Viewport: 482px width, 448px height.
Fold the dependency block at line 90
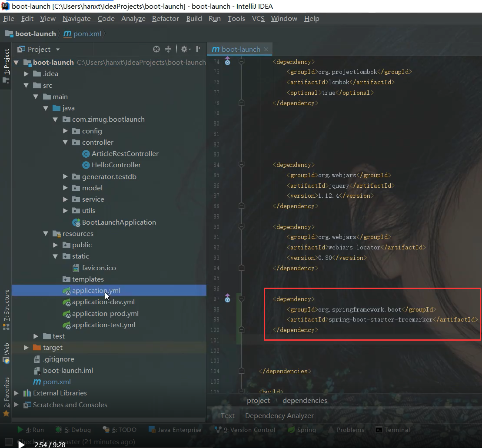[x=242, y=227]
